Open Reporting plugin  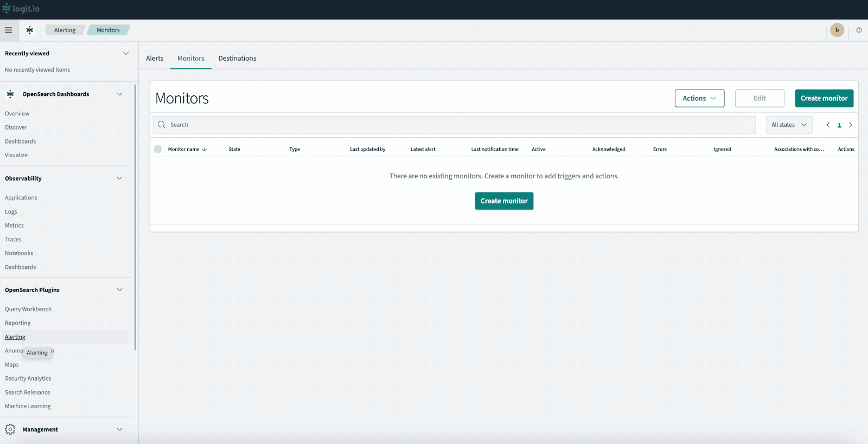[18, 323]
